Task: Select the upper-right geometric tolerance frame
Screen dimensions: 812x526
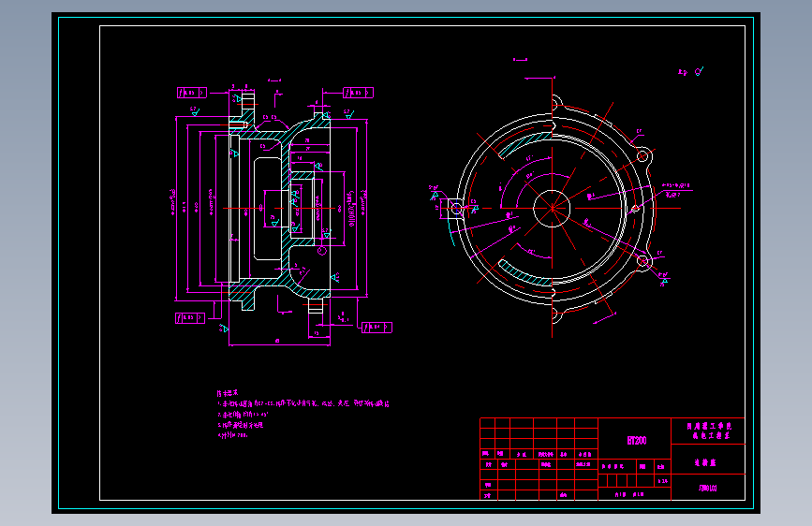Action: tap(359, 93)
